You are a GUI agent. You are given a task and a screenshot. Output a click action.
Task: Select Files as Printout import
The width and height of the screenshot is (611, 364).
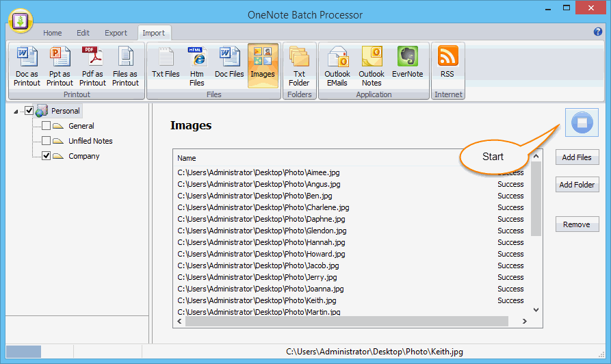coord(125,66)
